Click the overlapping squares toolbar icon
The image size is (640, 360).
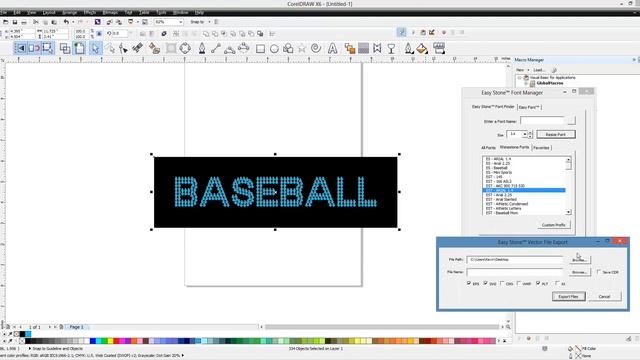(x=65, y=49)
